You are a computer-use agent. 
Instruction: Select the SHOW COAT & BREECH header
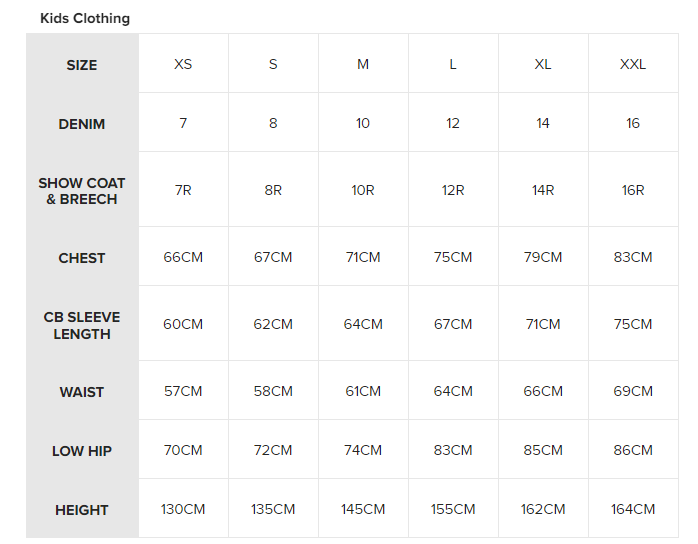coord(82,191)
